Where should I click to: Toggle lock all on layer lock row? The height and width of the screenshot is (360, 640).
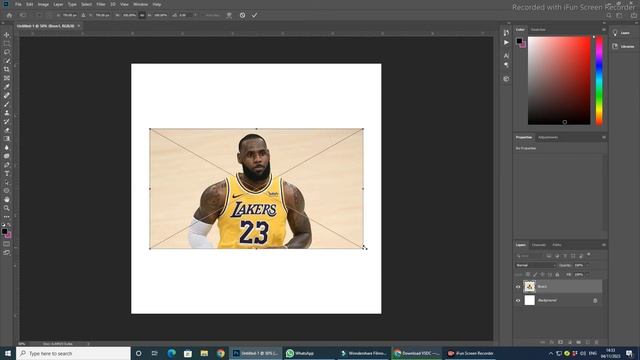[557, 275]
